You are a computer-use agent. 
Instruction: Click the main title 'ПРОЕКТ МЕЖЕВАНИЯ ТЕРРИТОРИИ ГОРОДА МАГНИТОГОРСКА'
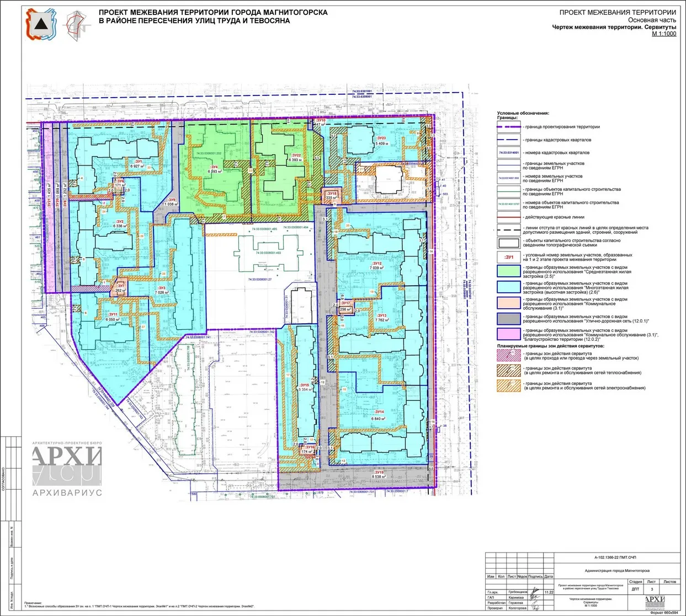coord(212,12)
